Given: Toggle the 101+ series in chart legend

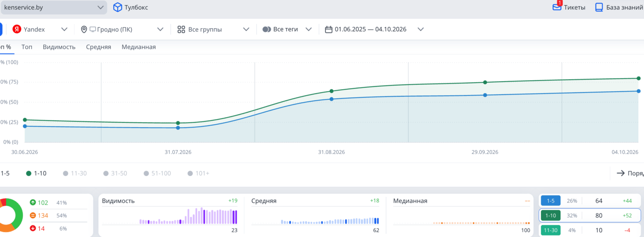Looking at the screenshot, I should click(x=198, y=173).
